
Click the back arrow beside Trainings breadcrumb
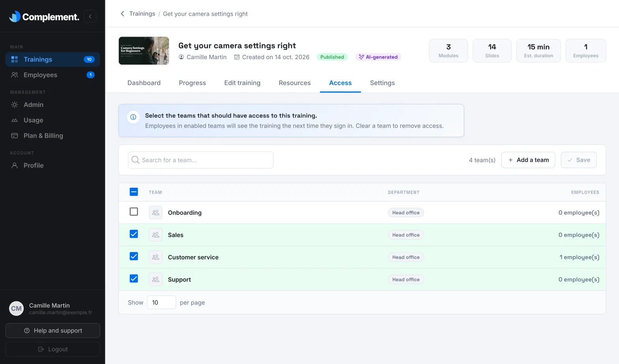click(122, 14)
